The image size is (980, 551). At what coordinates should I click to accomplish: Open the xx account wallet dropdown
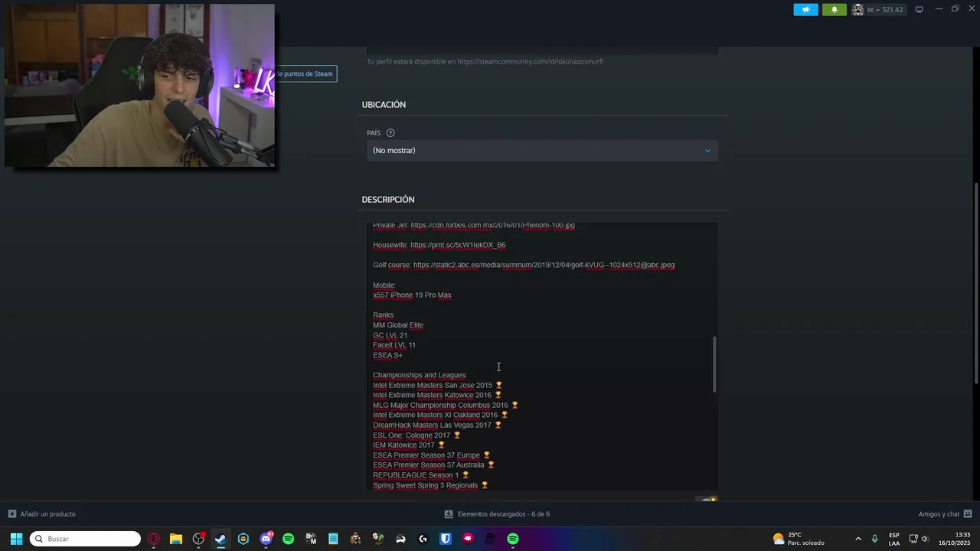878,10
